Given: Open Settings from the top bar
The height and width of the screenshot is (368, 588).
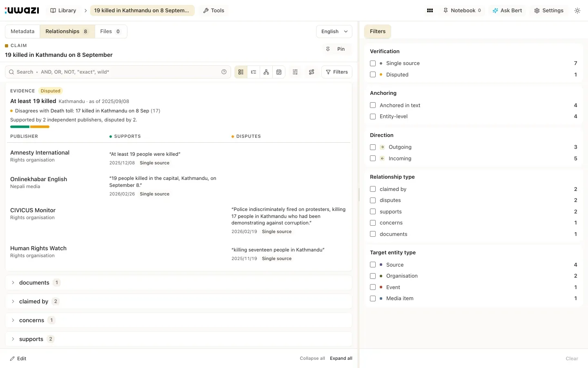Looking at the screenshot, I should click(x=549, y=11).
